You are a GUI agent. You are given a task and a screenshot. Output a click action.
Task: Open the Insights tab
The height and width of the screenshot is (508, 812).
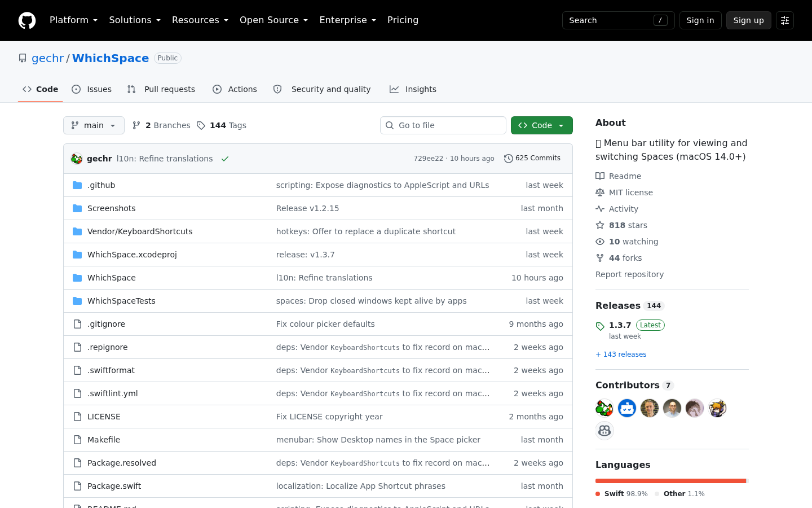[413, 89]
